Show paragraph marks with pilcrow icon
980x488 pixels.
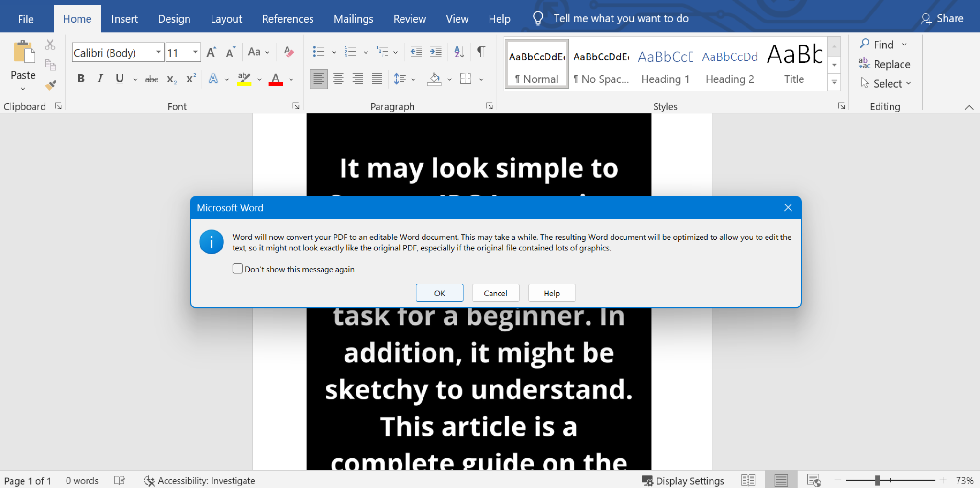tap(481, 52)
